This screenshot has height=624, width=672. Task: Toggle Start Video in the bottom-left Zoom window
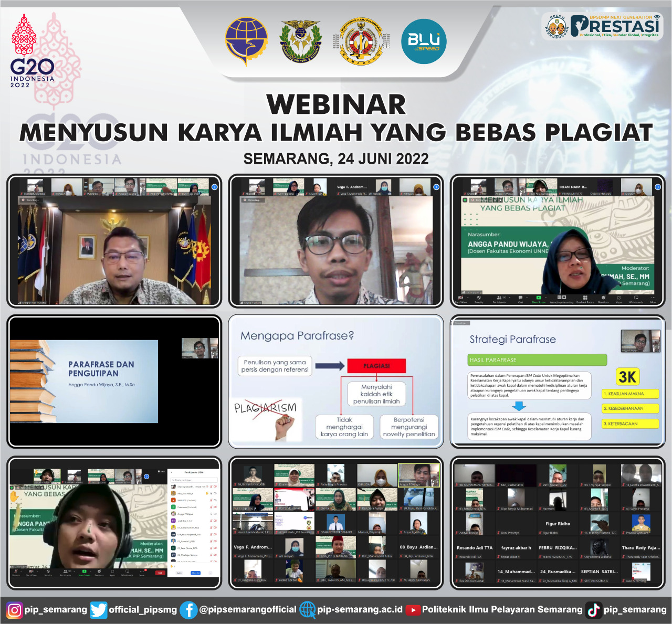pyautogui.click(x=31, y=573)
